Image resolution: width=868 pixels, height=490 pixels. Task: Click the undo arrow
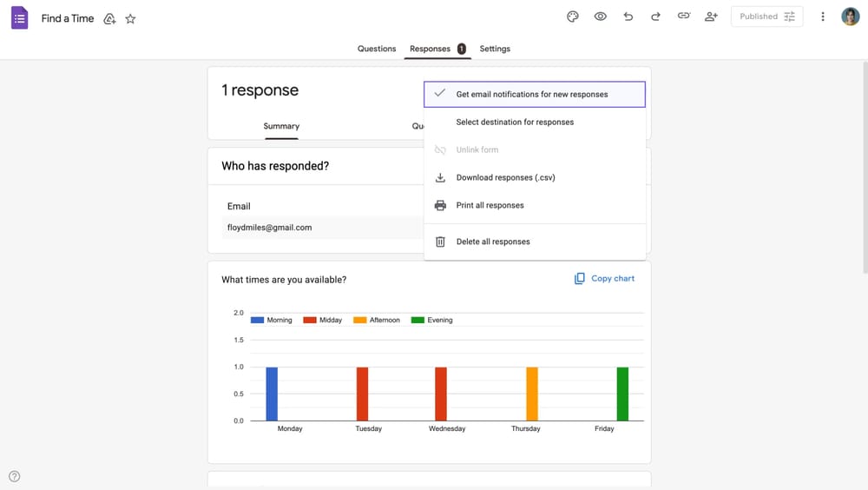click(628, 17)
